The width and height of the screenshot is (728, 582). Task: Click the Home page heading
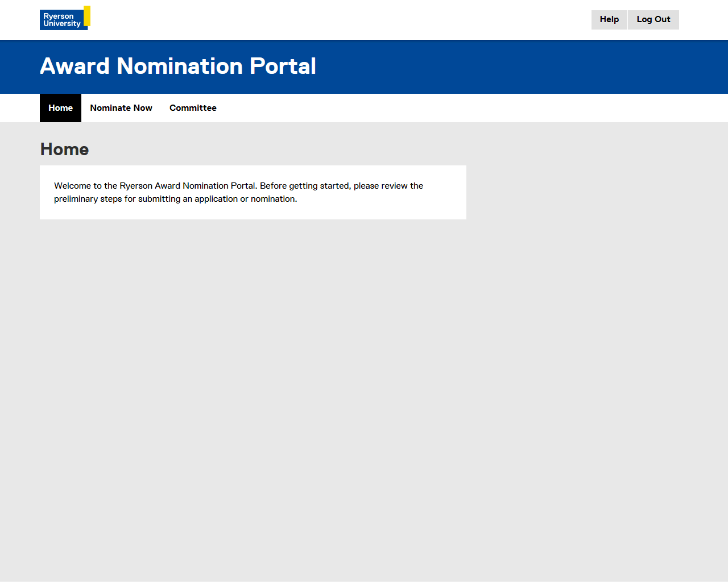tap(64, 149)
